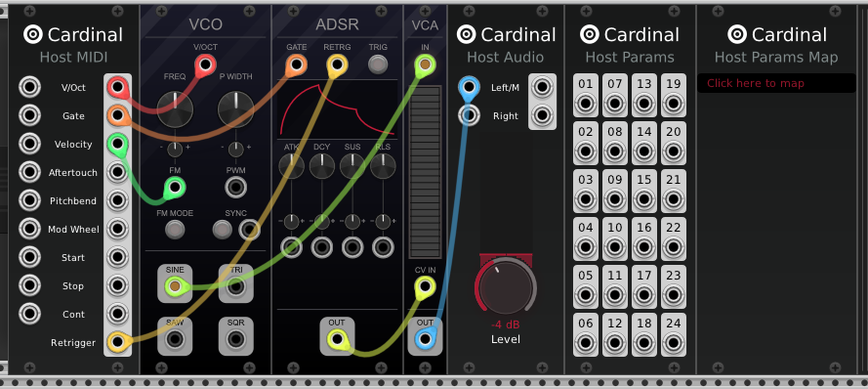
Task: Click the ADSR ATK knob
Action: (291, 166)
